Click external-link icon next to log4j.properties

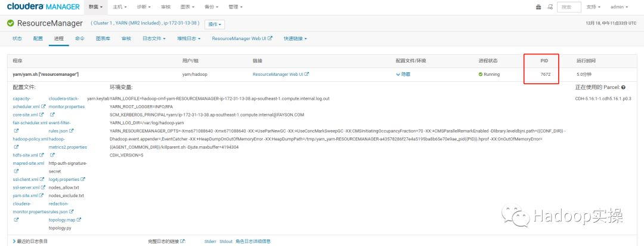coord(83,179)
